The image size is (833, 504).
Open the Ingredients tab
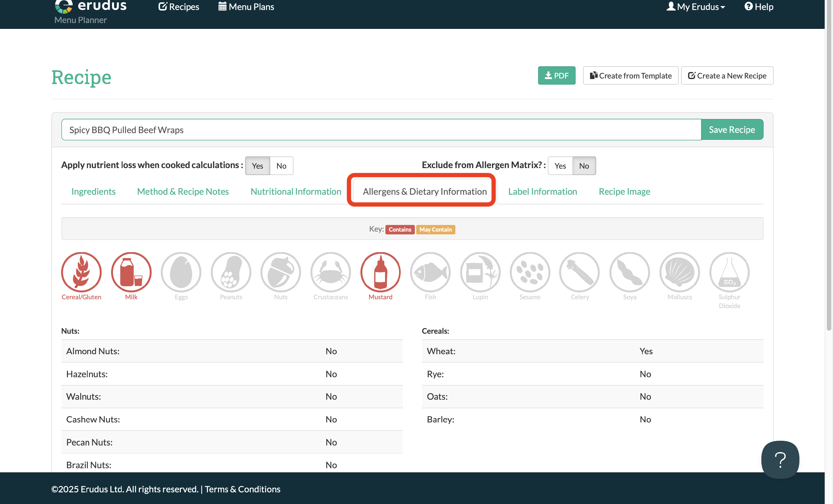pyautogui.click(x=93, y=192)
